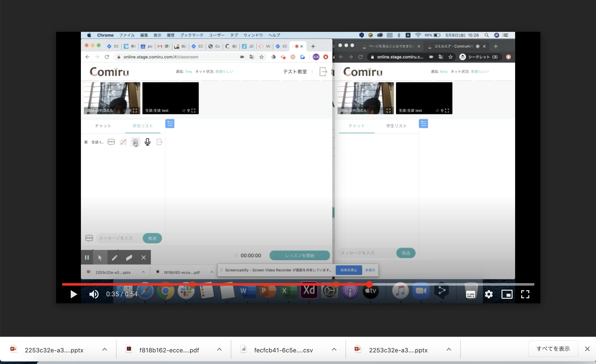Click the chat bubble icon in the student row
Viewport: 596px width, 364px height.
click(111, 142)
